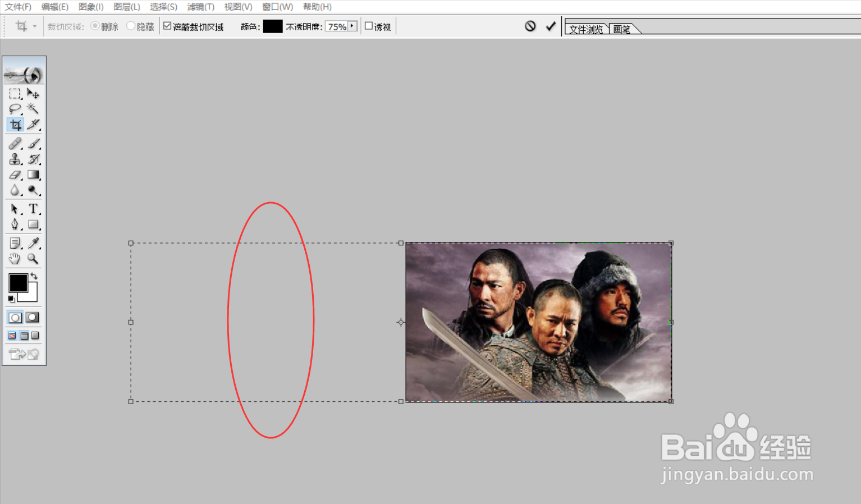Select the Pen tool
Screen dimensions: 861x504
click(x=15, y=224)
